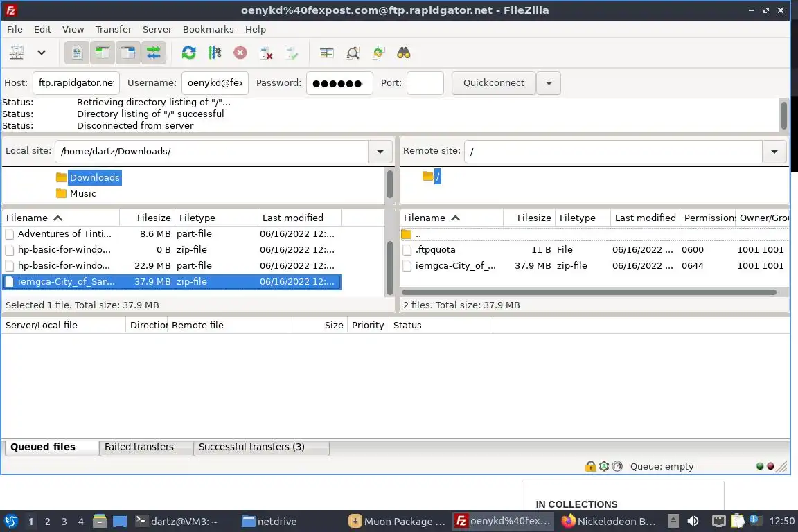This screenshot has height=532, width=798.
Task: Switch to netdrive window in taskbar
Action: coord(269,522)
